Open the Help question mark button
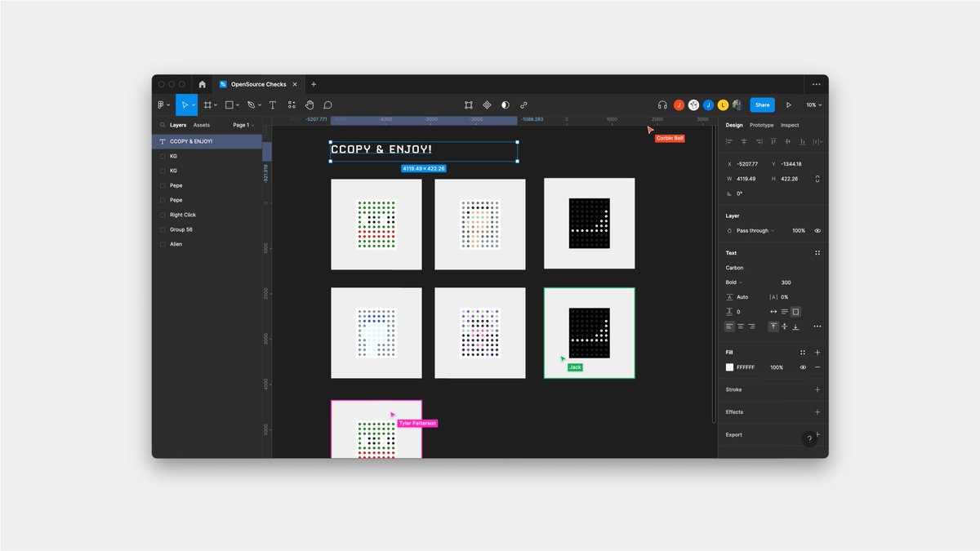This screenshot has height=551, width=980. pos(809,439)
